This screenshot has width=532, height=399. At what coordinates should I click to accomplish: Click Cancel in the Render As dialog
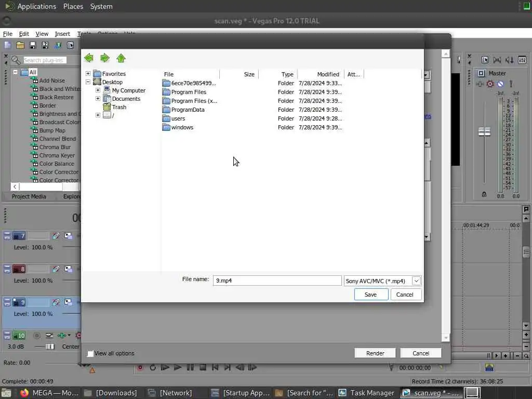click(x=421, y=353)
